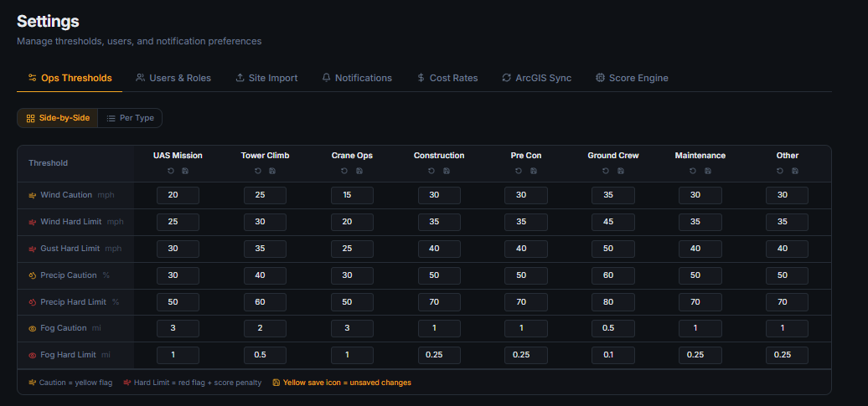This screenshot has width=868, height=406.
Task: Reset Other column thresholds
Action: pyautogui.click(x=780, y=171)
